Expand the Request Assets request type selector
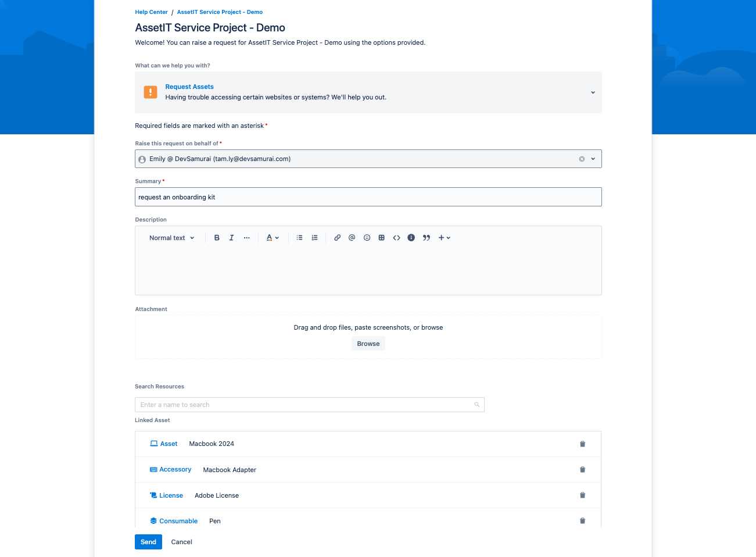Image resolution: width=756 pixels, height=557 pixels. tap(593, 92)
